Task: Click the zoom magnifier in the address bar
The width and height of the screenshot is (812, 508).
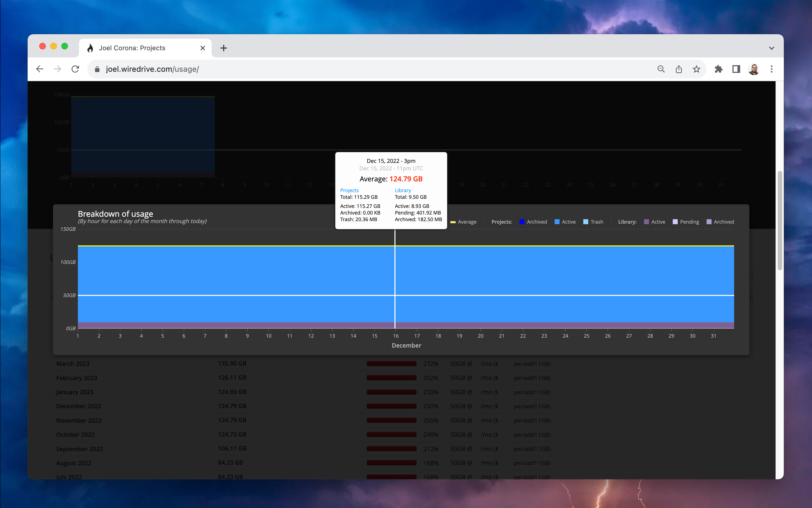Action: point(661,69)
